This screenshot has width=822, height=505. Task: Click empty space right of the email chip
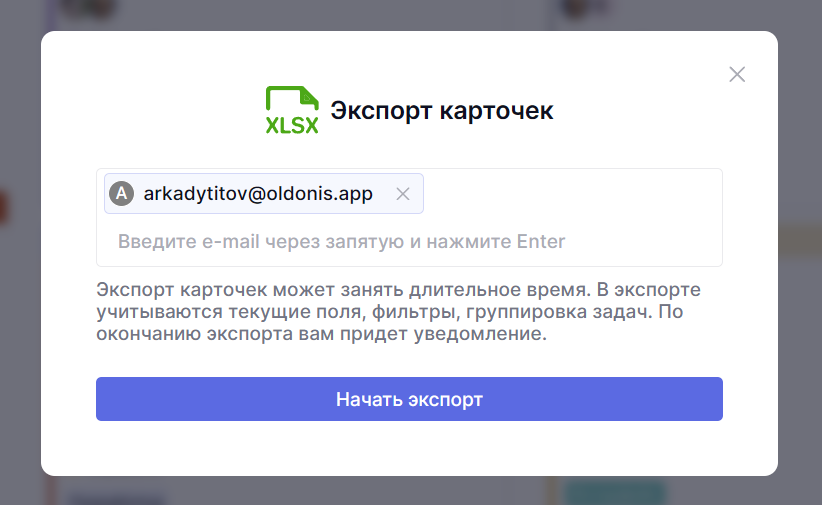[x=570, y=194]
